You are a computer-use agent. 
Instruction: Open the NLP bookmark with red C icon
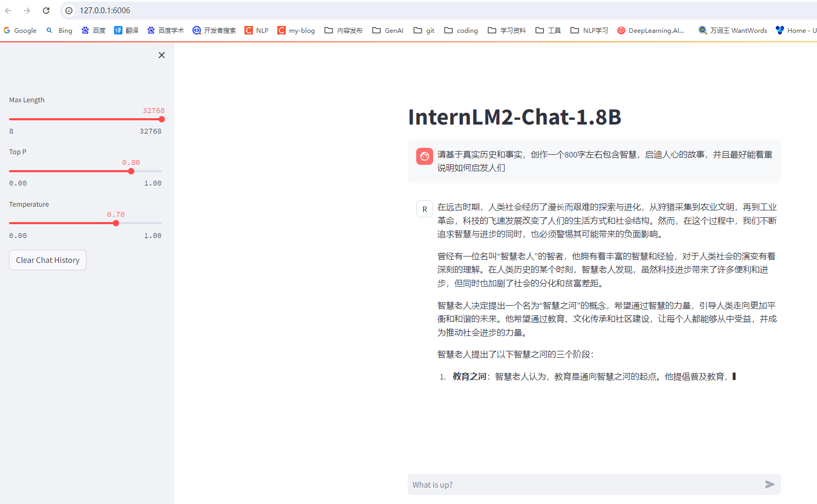[257, 30]
